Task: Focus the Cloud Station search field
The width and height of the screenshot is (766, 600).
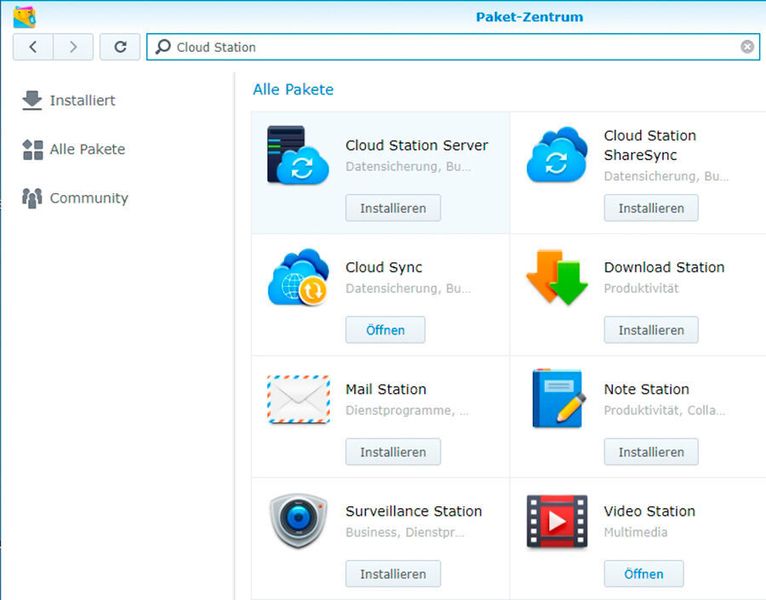Action: click(453, 47)
